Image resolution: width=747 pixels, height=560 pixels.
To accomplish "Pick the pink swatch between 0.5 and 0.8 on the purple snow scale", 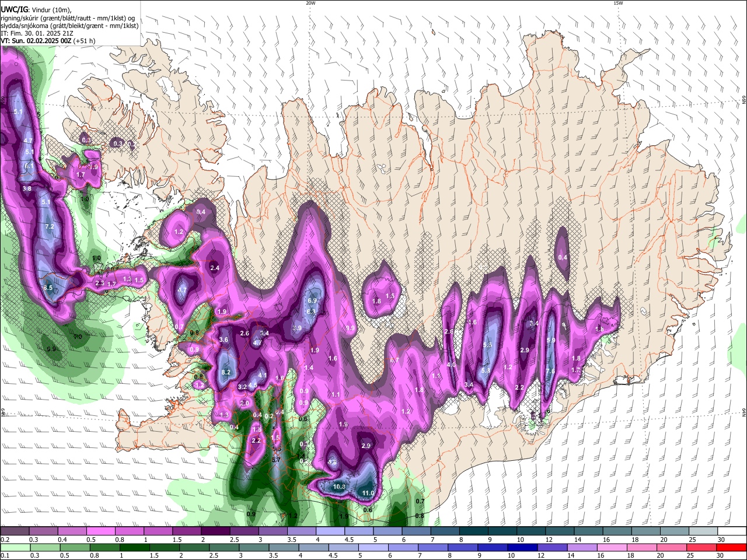I will click(x=101, y=531).
